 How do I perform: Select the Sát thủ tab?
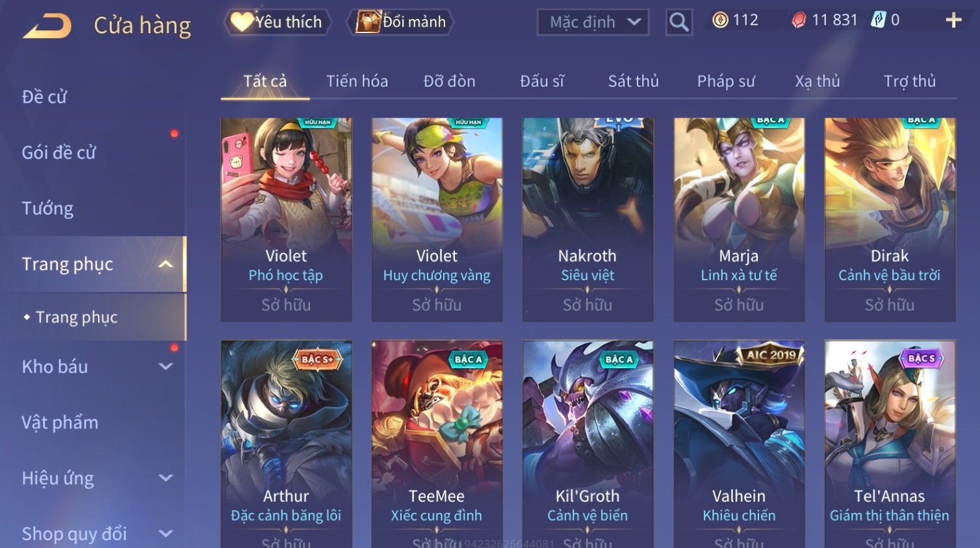pos(634,81)
